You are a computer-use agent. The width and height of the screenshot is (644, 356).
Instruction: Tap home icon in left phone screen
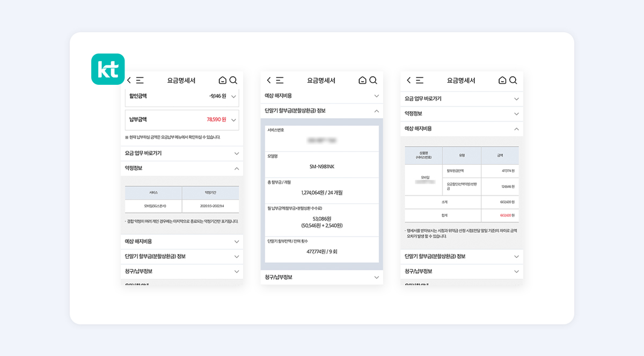(x=223, y=81)
